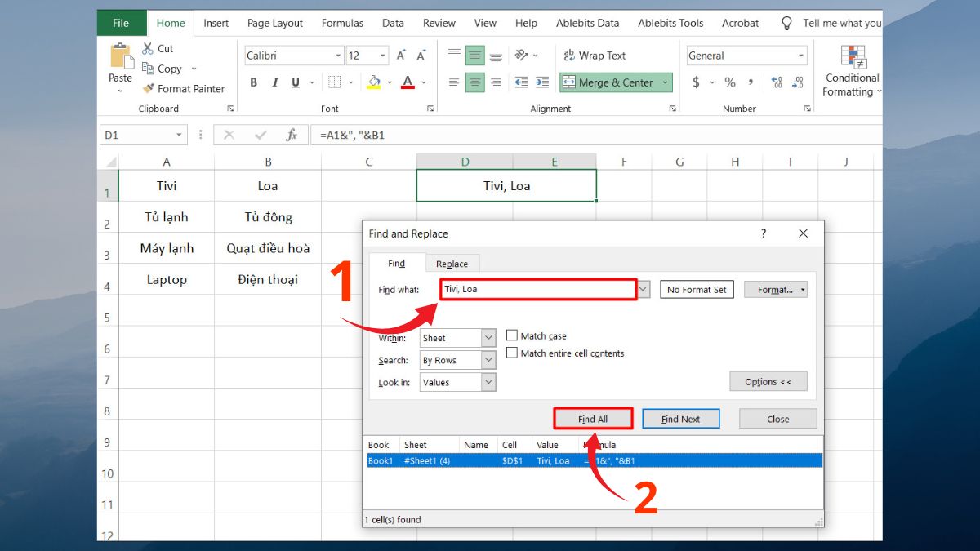Apply Comma Style format

[x=751, y=82]
